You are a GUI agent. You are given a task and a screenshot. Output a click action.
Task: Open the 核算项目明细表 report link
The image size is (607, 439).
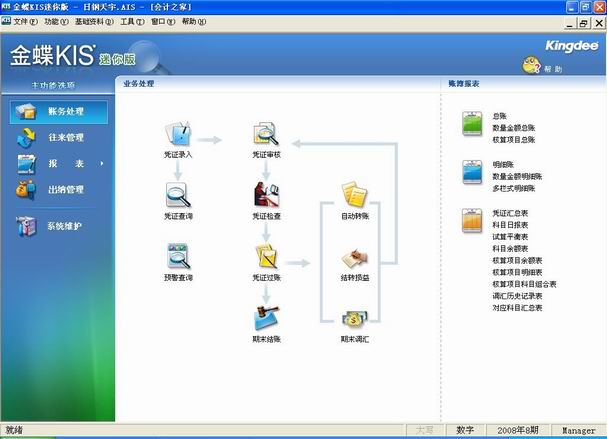[x=517, y=272]
